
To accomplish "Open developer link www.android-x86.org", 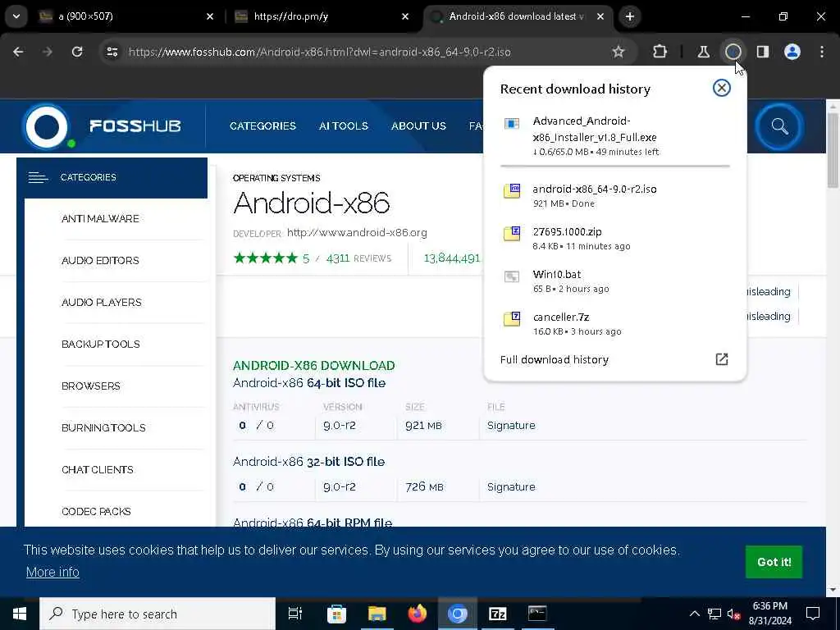I will (357, 232).
